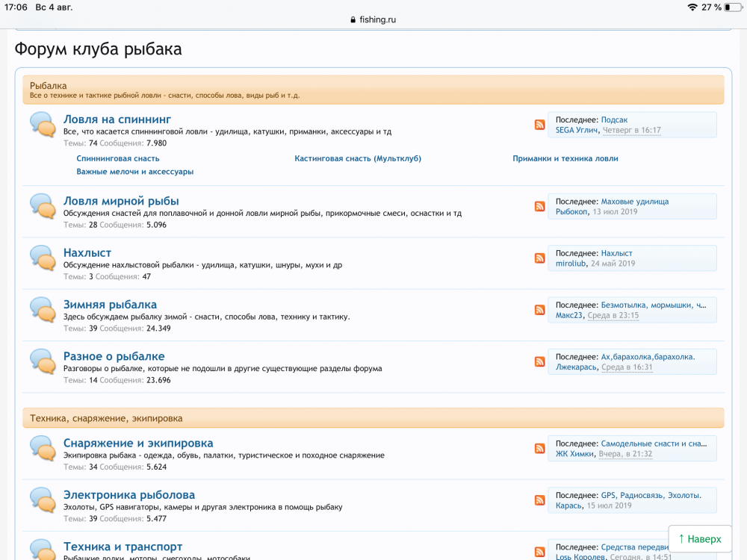This screenshot has width=747, height=560.
Task: Tap the fishing.ru address bar
Action: pyautogui.click(x=373, y=20)
